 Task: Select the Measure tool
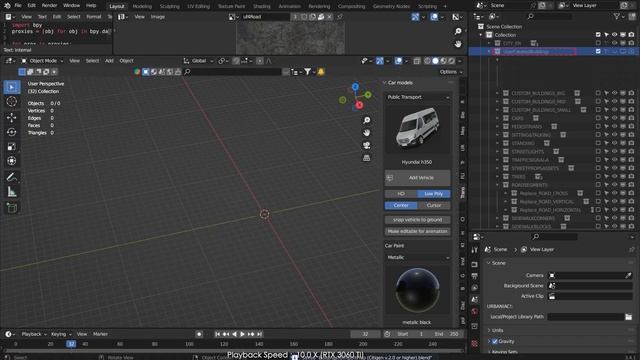(x=11, y=192)
